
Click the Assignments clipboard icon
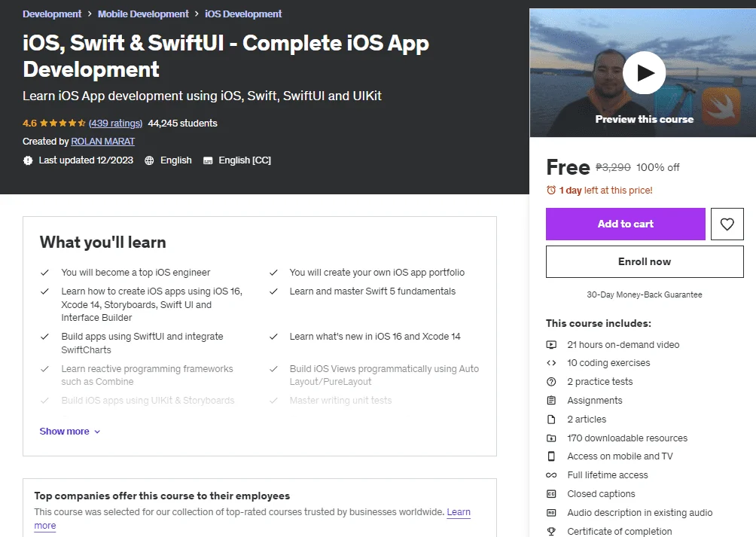[551, 401]
